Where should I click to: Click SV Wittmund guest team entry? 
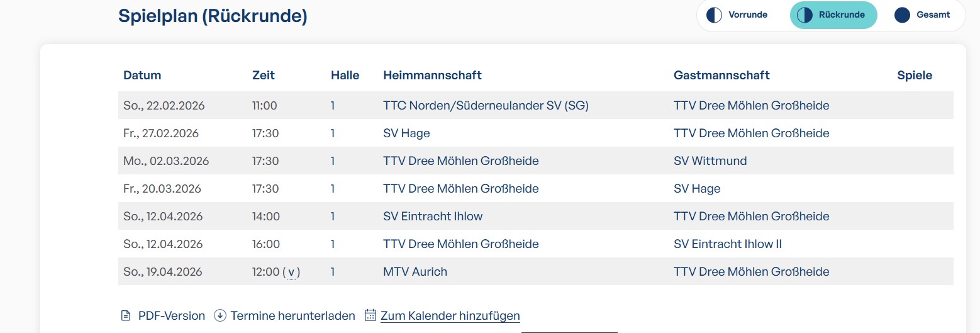(x=710, y=161)
